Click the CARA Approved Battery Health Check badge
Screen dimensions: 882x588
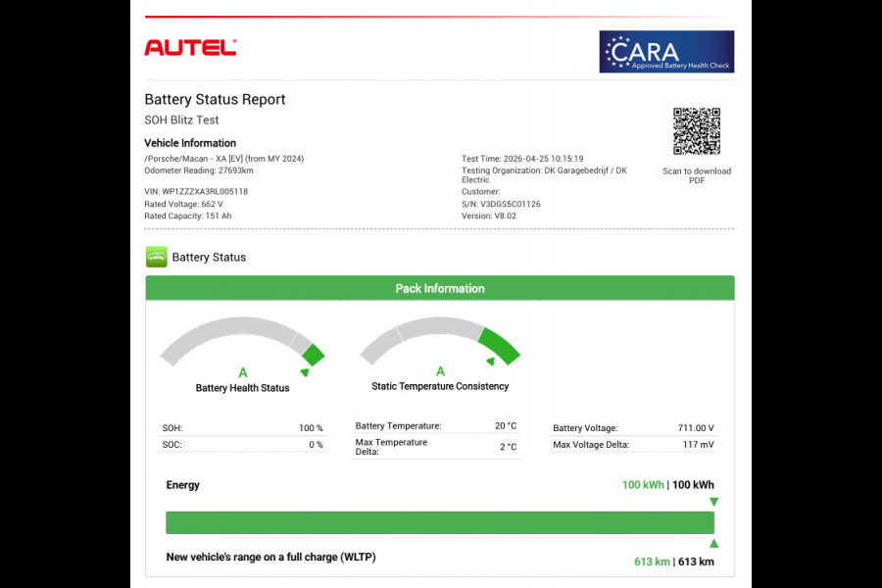pyautogui.click(x=666, y=52)
